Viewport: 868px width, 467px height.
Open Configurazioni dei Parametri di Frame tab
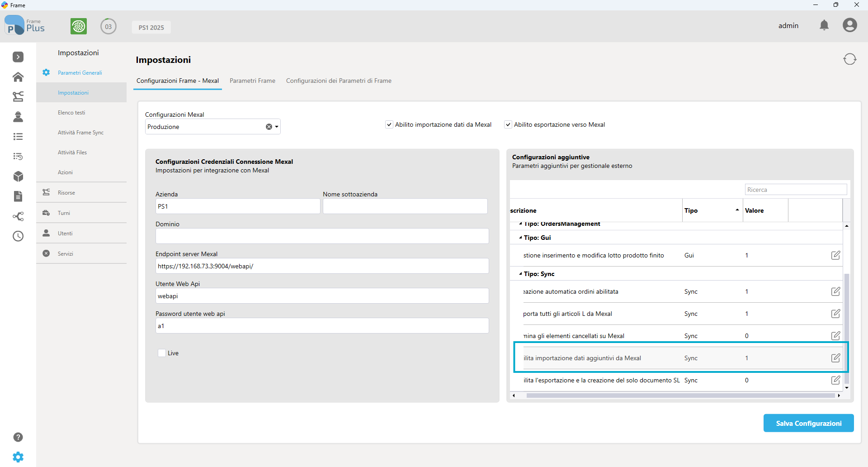pos(339,81)
